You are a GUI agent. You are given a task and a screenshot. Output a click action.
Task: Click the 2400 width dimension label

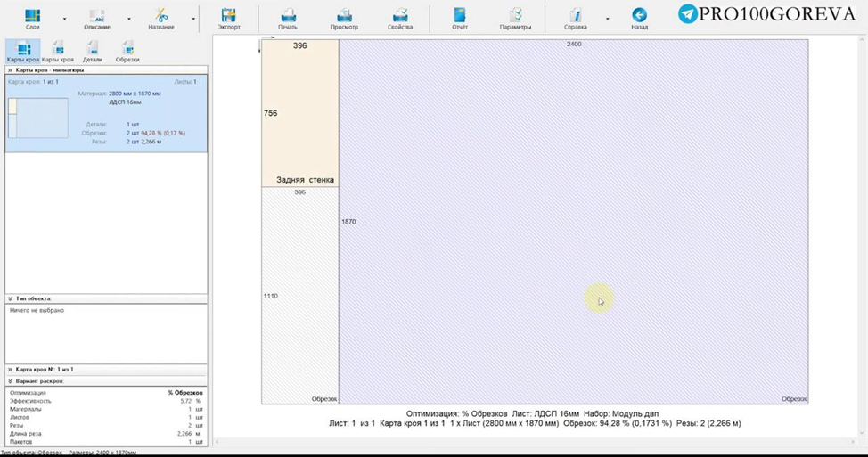(574, 44)
